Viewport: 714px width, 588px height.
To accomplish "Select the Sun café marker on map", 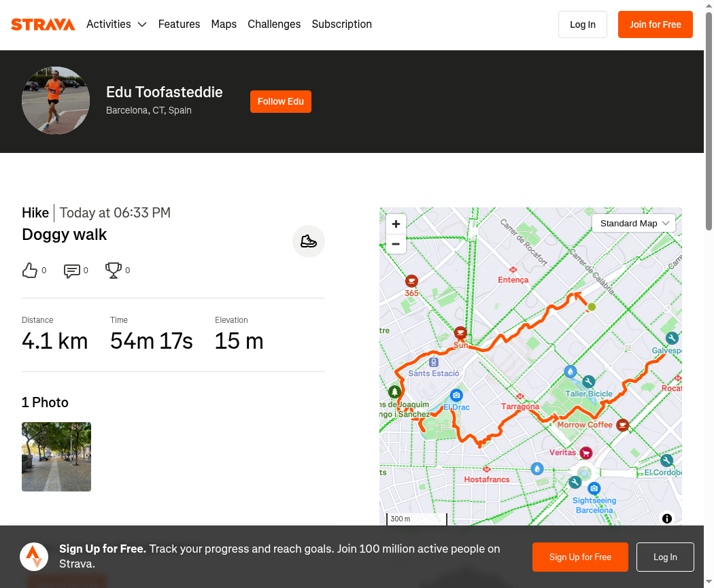I will [x=461, y=332].
